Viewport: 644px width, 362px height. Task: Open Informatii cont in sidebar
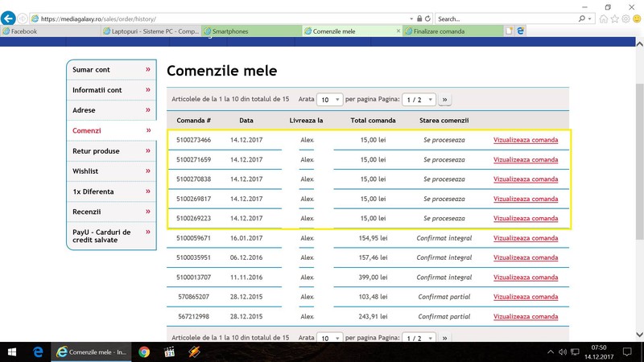click(x=111, y=90)
